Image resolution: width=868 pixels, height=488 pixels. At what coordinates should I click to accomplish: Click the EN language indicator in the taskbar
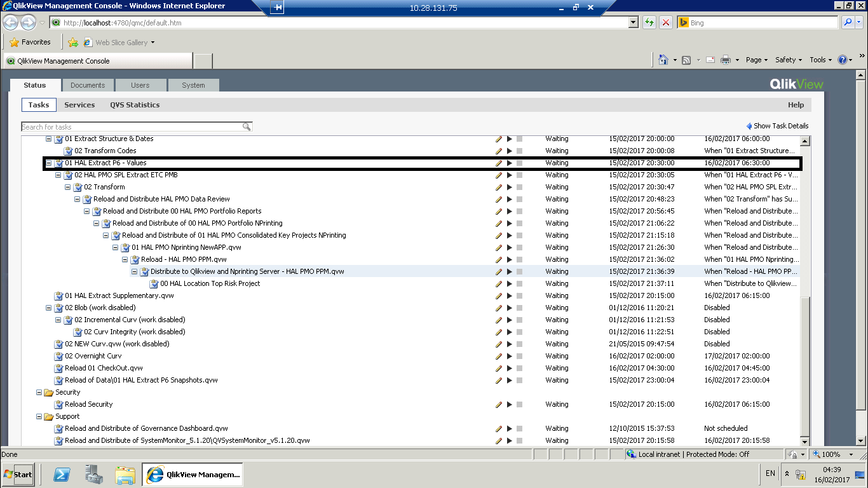pos(770,473)
